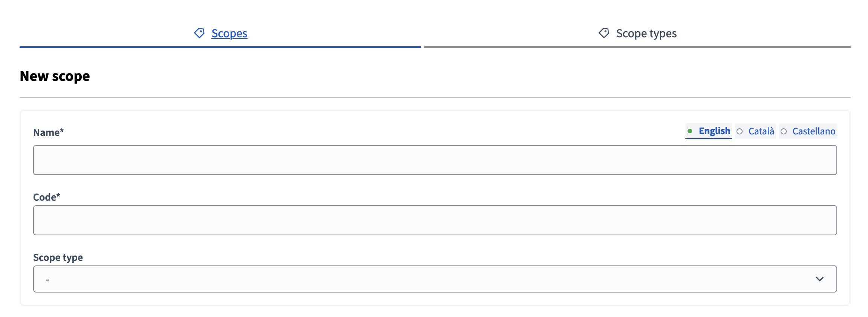The width and height of the screenshot is (868, 317).
Task: Click the blue underline below Scopes tab
Action: point(220,47)
